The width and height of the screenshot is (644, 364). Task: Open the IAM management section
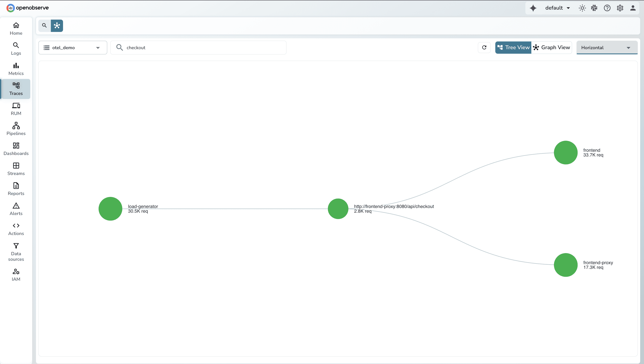coord(16,275)
